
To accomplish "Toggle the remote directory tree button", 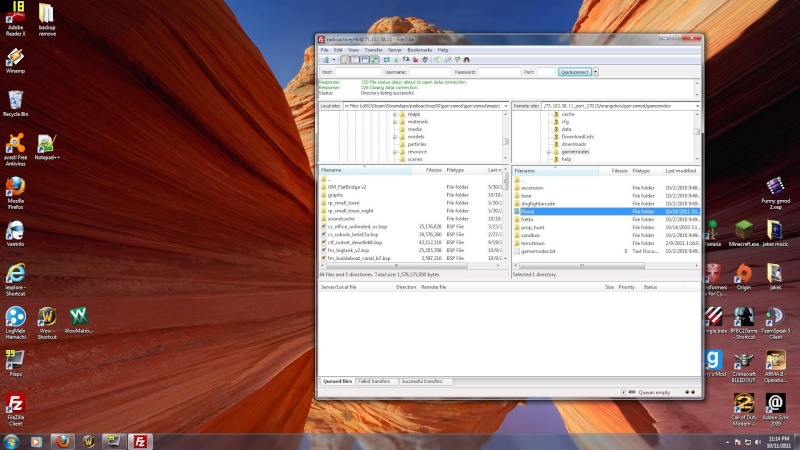I will (x=364, y=60).
